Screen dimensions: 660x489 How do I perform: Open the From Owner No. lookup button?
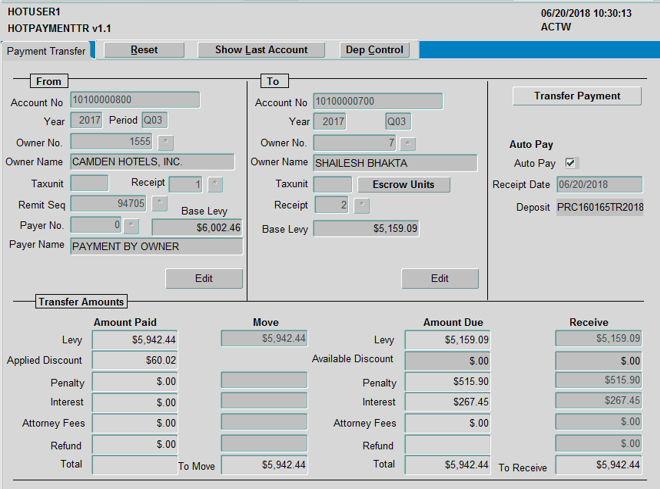[166, 143]
